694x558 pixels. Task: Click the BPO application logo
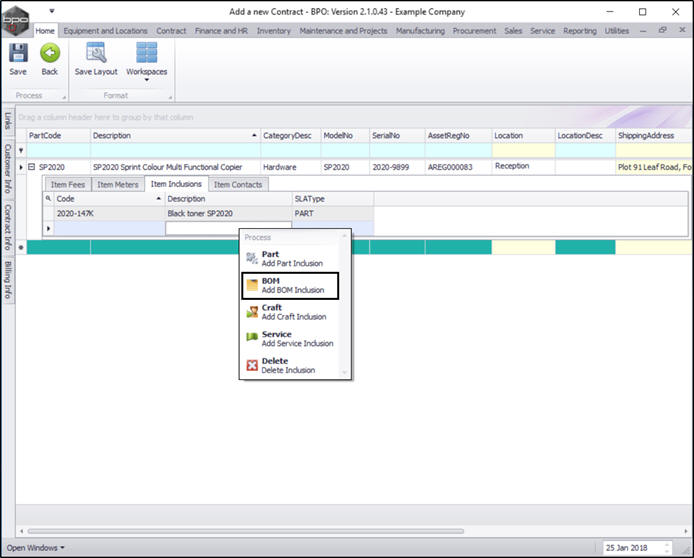pos(15,20)
